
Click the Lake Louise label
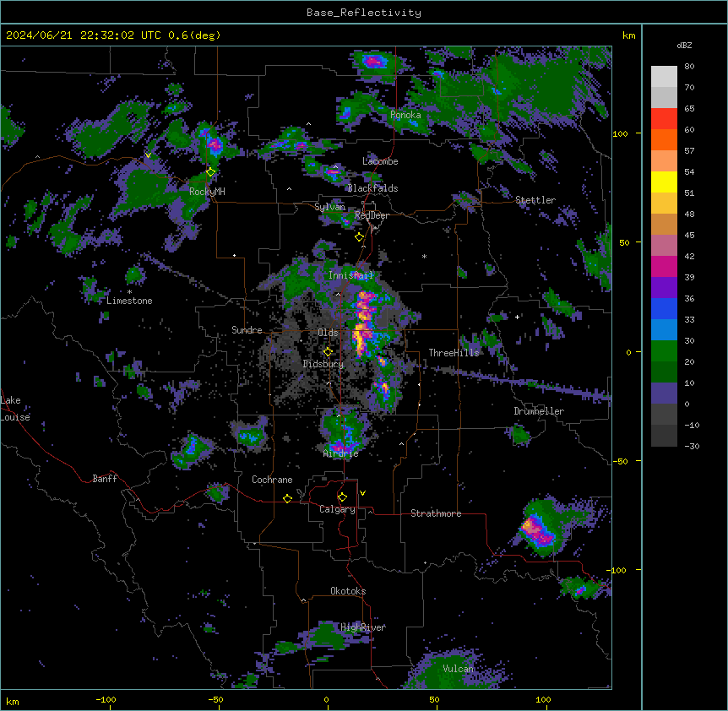15,409
